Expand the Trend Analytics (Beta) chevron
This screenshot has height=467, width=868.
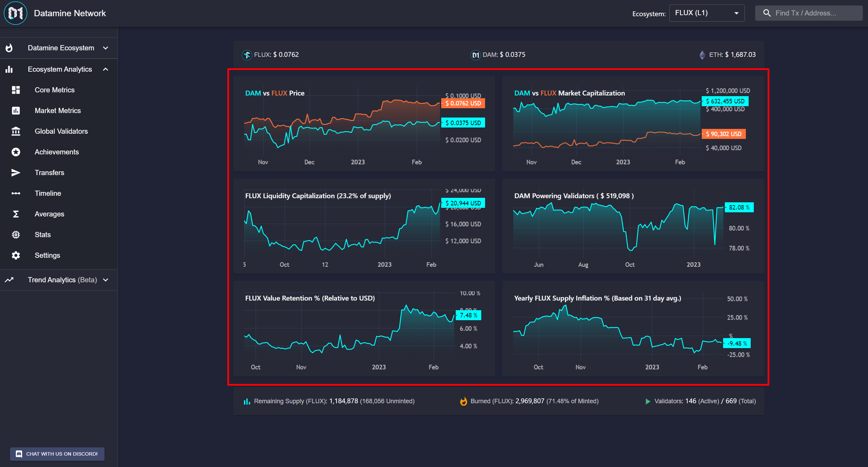coord(106,280)
